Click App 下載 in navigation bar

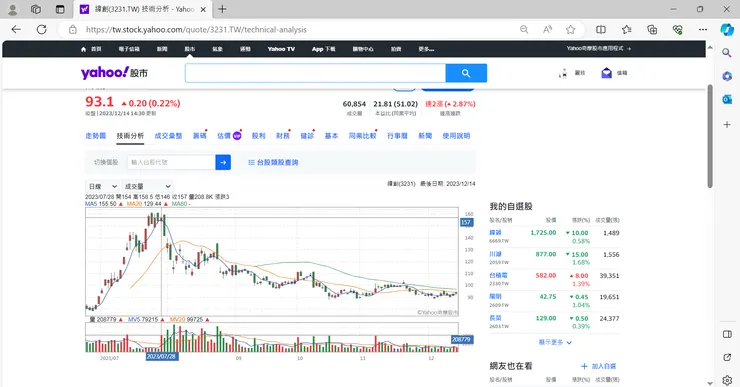tap(323, 49)
